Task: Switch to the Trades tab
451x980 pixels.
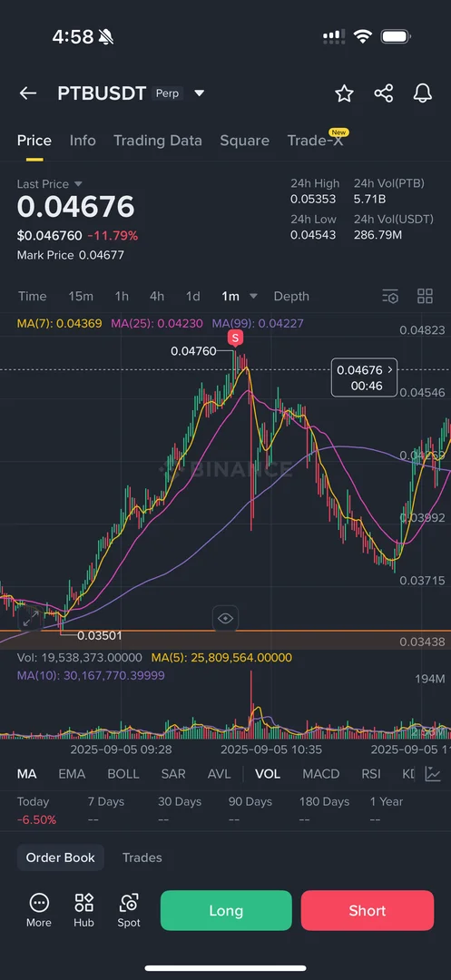Action: [142, 857]
